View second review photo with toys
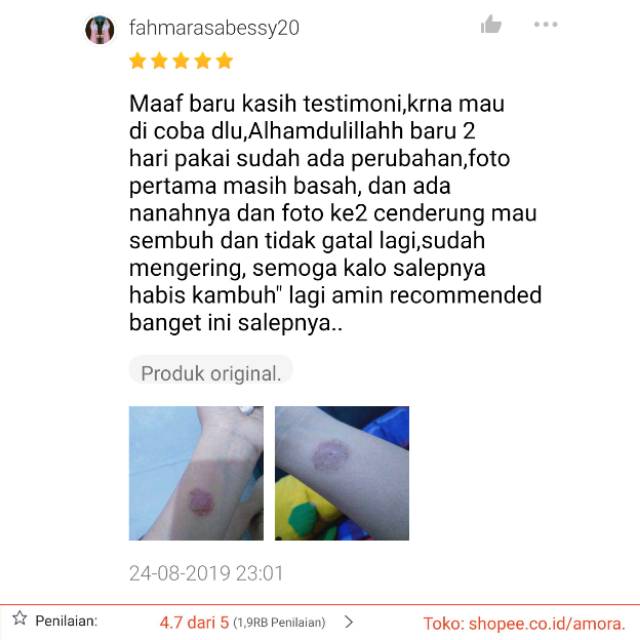Screen dimensions: 640x640 coord(342,473)
